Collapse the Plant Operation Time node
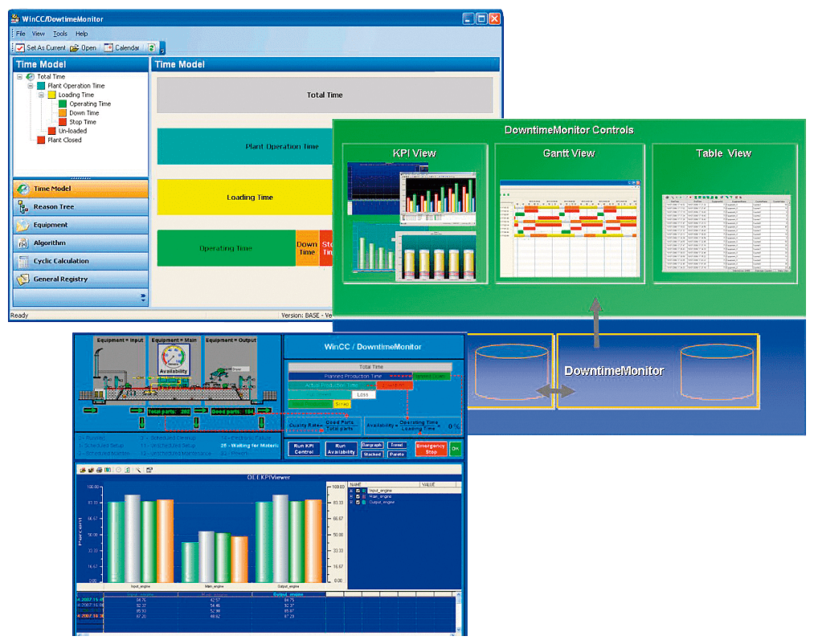The image size is (814, 644). (x=30, y=86)
